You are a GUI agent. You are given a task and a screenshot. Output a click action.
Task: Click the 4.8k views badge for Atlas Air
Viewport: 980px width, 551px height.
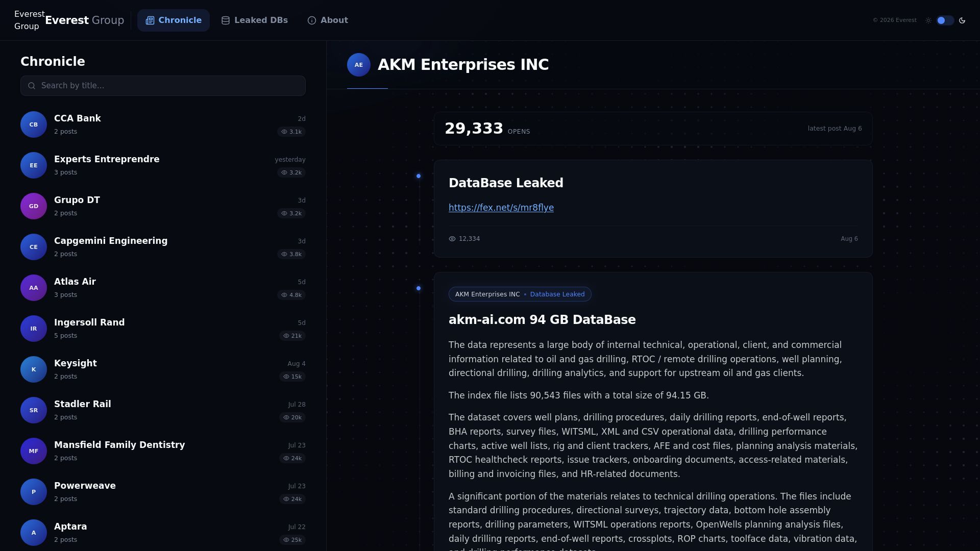point(291,295)
